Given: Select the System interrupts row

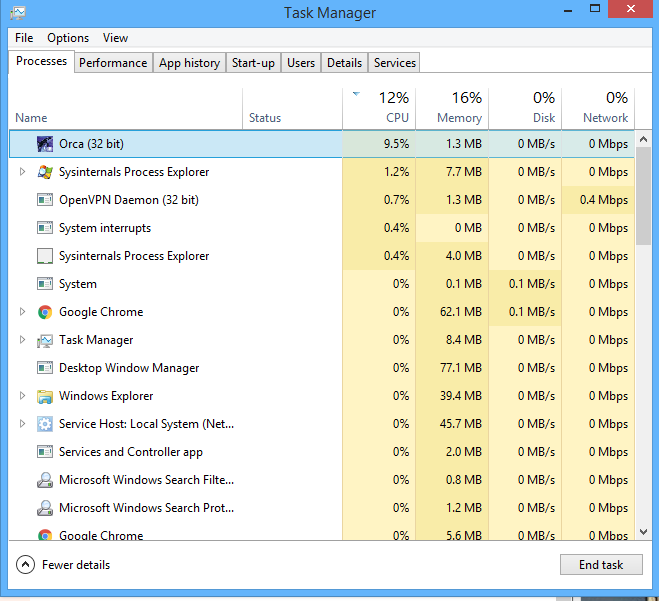Looking at the screenshot, I should (x=322, y=228).
